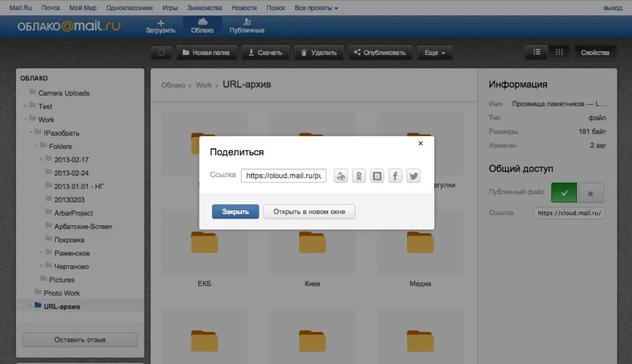
Task: Open Почта from the top menu bar
Action: 51,7
